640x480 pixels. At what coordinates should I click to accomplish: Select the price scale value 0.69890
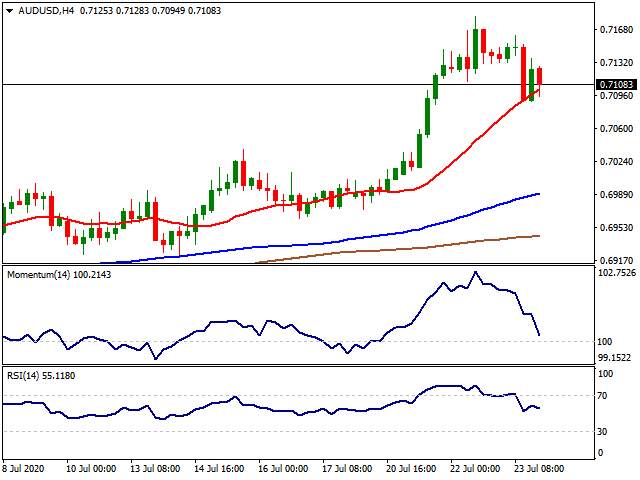coord(616,194)
